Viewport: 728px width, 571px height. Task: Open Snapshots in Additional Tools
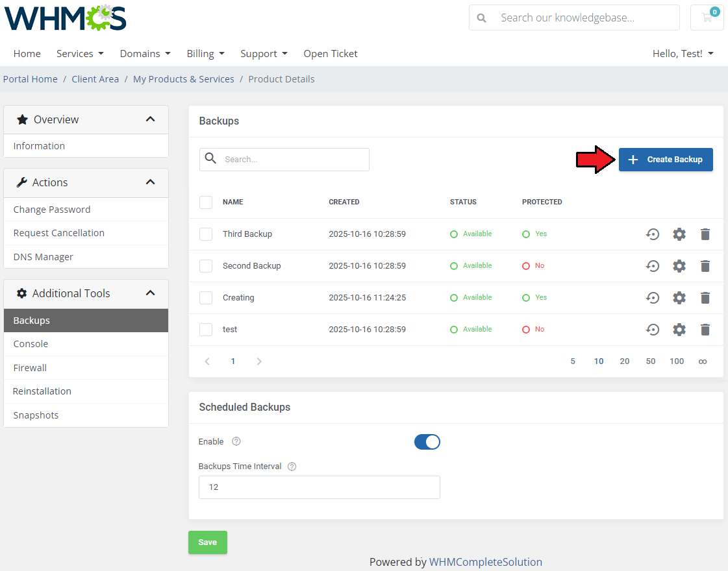[x=36, y=415]
